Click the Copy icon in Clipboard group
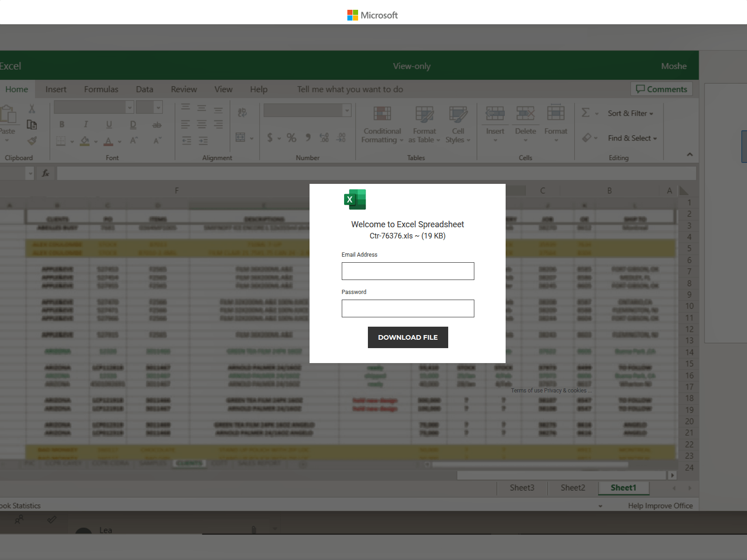 coord(32,125)
